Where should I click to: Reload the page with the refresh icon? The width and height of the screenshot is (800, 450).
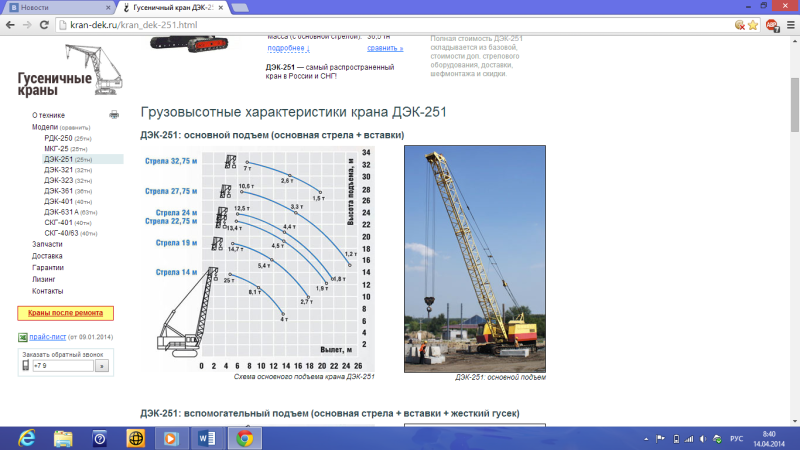pos(44,25)
